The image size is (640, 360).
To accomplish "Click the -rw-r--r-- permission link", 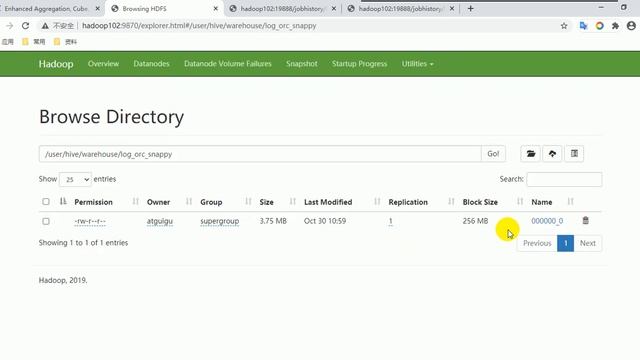I will tap(90, 221).
